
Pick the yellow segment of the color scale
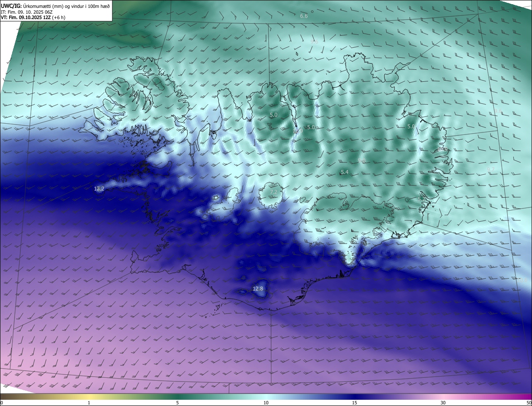click(x=89, y=396)
